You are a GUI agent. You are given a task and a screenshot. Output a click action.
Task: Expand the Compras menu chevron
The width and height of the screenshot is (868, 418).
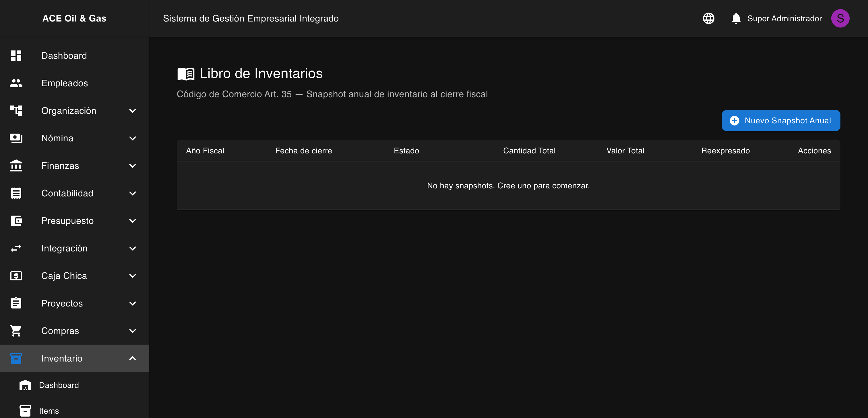(x=133, y=331)
